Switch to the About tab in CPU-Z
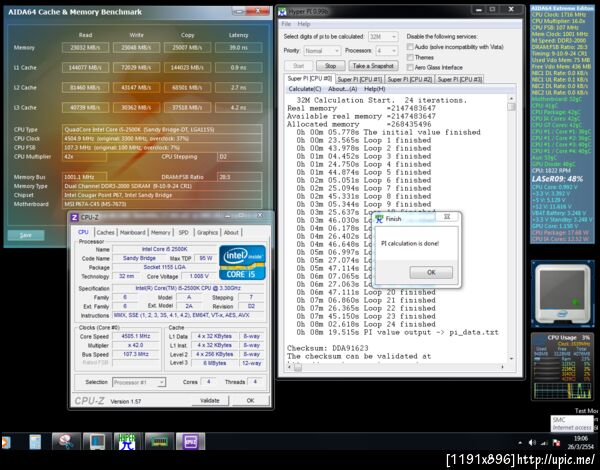The image size is (600, 470). (231, 232)
